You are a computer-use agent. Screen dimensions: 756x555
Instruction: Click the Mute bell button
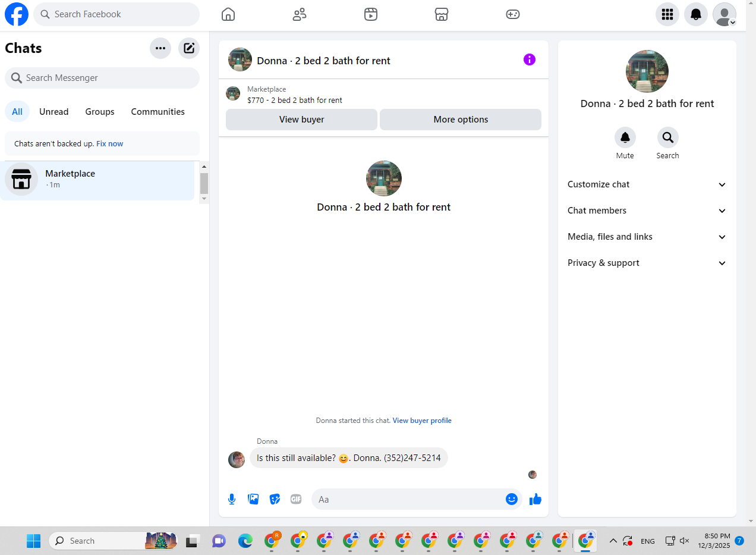(x=625, y=137)
